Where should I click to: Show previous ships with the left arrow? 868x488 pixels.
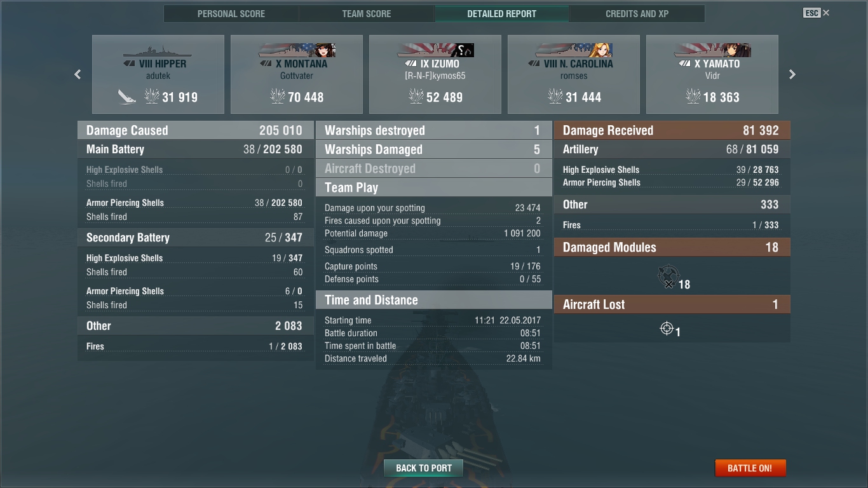[78, 74]
